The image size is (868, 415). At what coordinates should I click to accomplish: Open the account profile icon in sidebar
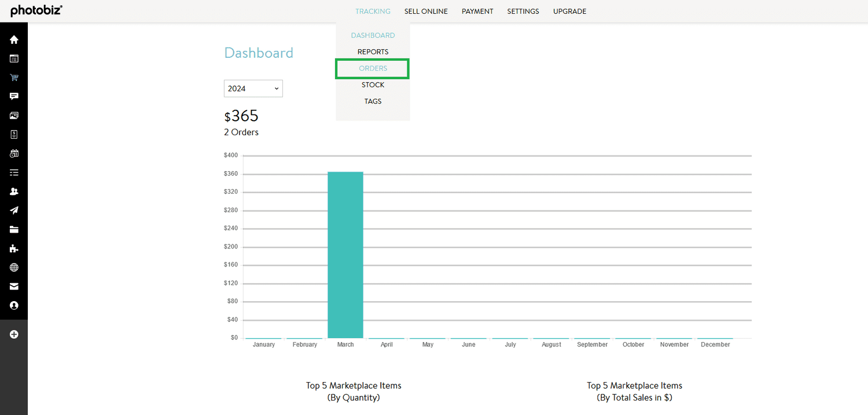(x=14, y=305)
